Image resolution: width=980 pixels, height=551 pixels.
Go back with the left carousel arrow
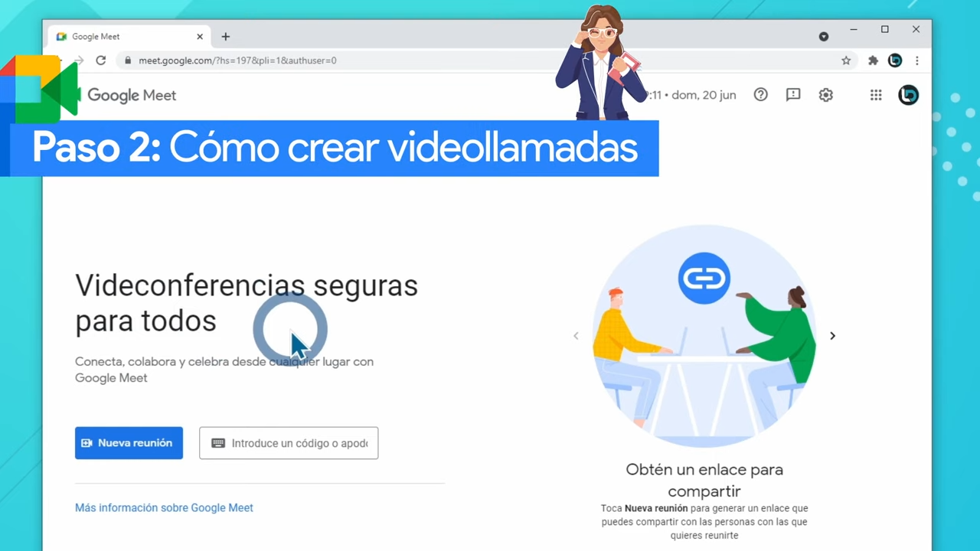(576, 335)
